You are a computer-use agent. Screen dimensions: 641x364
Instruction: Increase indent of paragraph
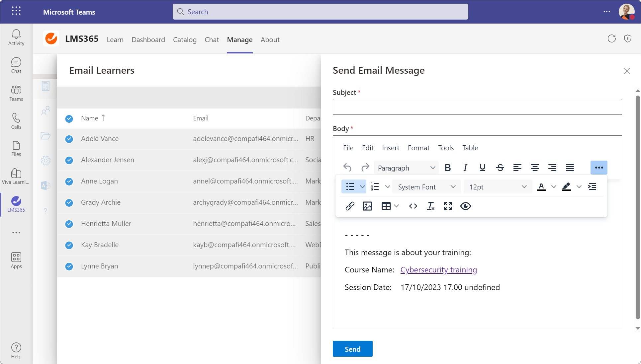pyautogui.click(x=592, y=187)
